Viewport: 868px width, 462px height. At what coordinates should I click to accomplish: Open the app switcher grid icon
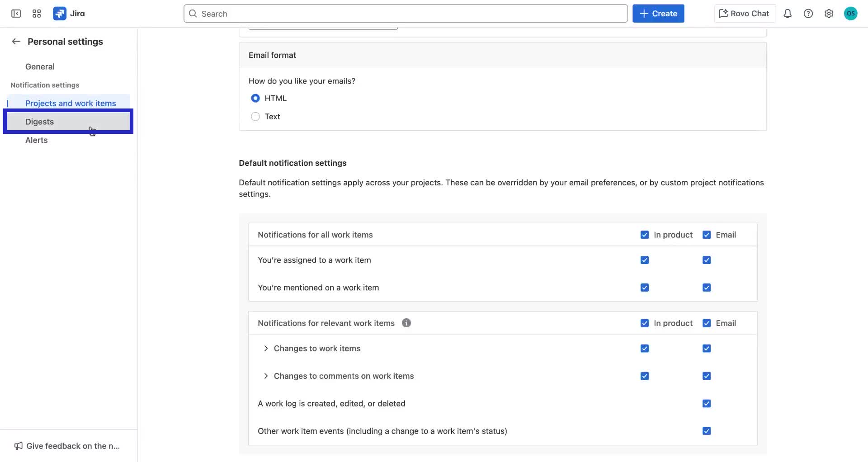pyautogui.click(x=37, y=14)
